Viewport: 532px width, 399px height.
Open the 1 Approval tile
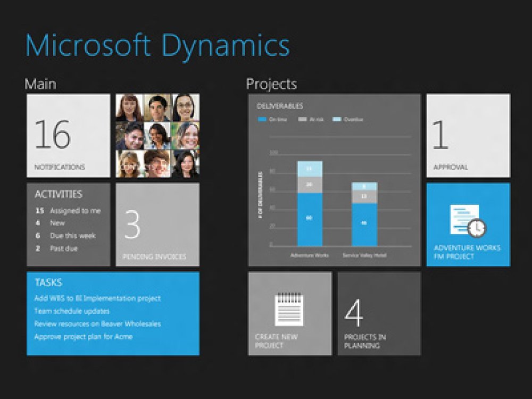pyautogui.click(x=468, y=135)
